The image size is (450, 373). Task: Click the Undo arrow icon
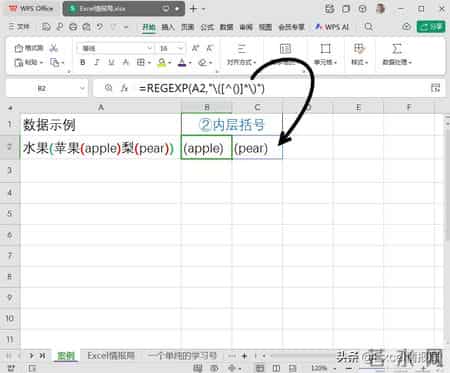click(100, 27)
